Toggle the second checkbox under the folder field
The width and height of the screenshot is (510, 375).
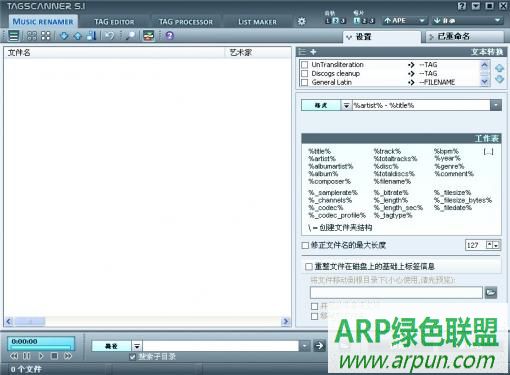tap(314, 316)
